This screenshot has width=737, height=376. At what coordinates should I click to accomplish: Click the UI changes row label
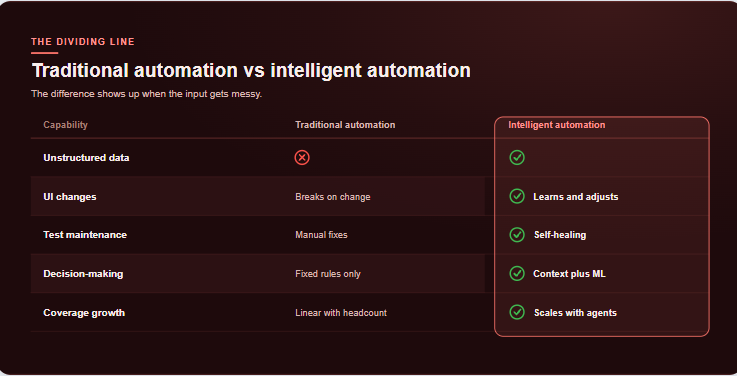point(70,196)
